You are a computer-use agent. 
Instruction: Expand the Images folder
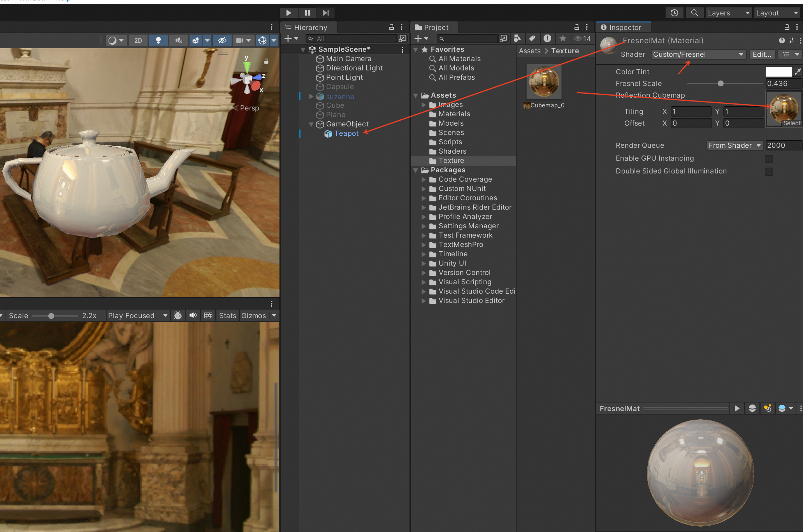(x=424, y=105)
